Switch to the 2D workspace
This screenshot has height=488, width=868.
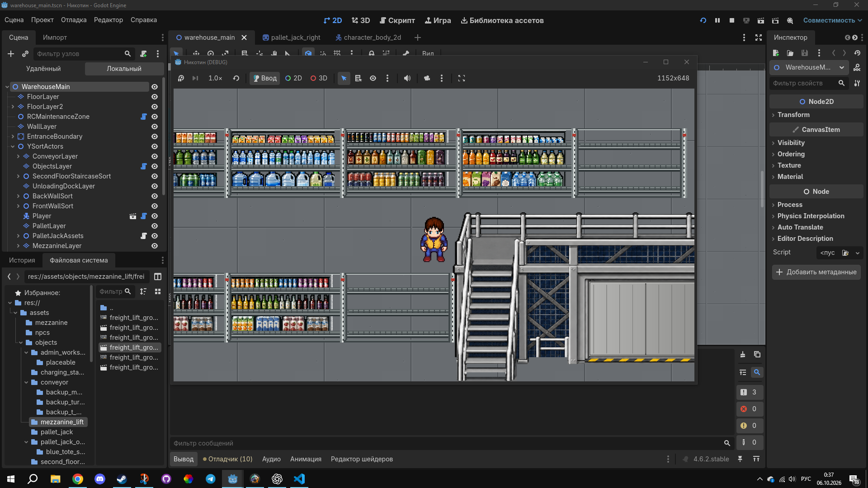click(x=333, y=20)
